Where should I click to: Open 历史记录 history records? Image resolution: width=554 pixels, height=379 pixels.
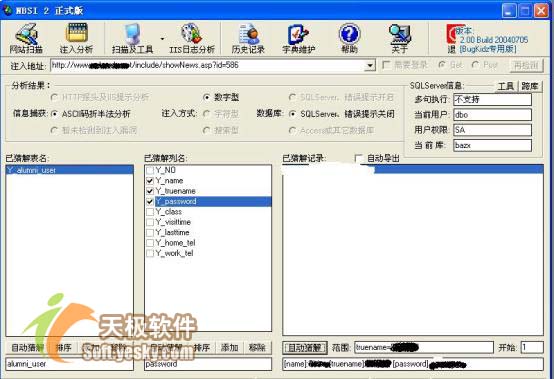(248, 39)
